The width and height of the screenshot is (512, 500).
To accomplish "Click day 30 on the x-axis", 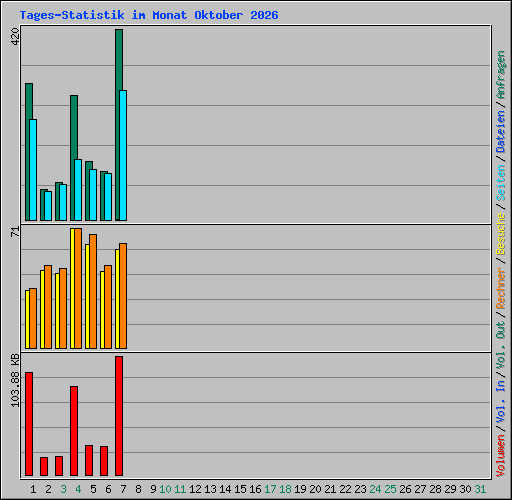I will [x=465, y=489].
